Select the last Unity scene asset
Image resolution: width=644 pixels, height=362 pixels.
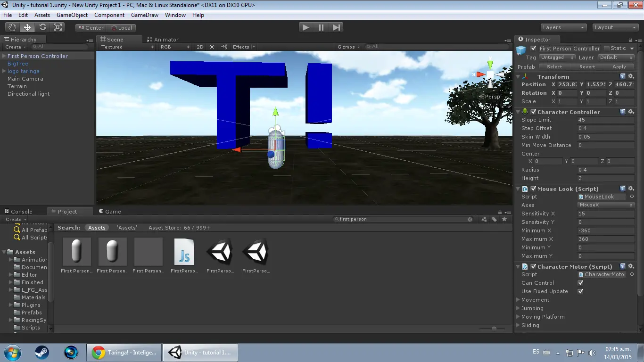[x=256, y=256]
